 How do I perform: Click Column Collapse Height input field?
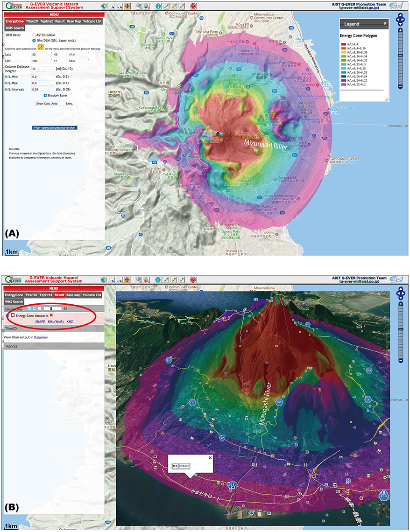[x=43, y=69]
